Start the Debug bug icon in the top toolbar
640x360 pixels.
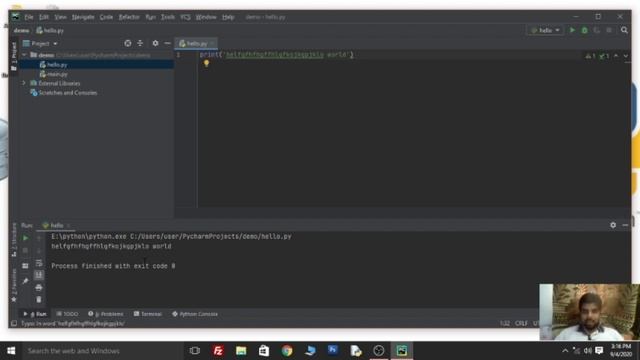(584, 30)
